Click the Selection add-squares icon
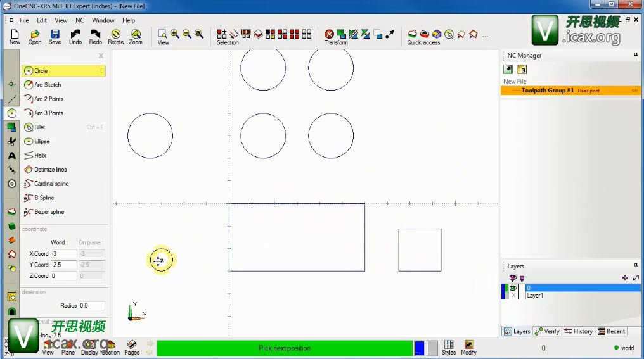This screenshot has height=359, width=644. tap(222, 34)
